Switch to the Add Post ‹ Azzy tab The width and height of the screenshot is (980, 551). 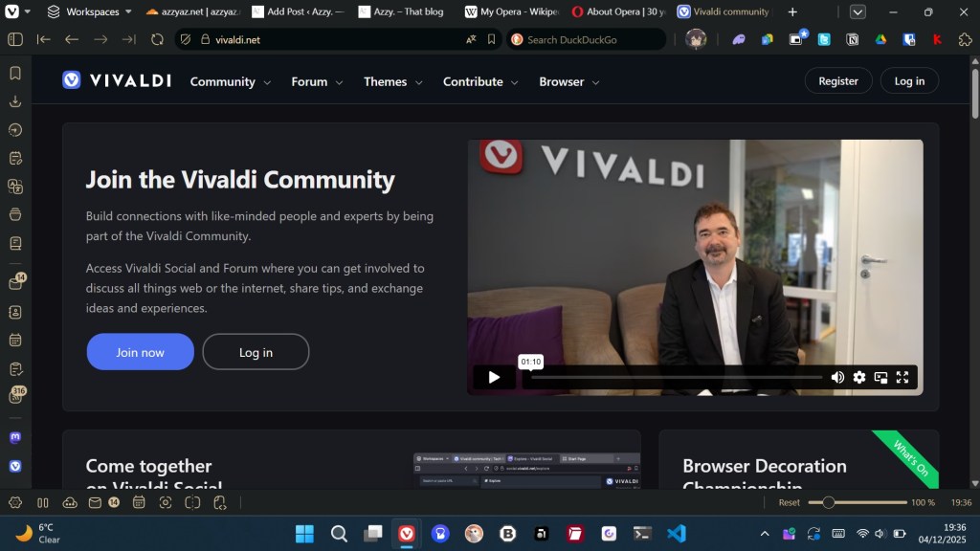tap(300, 11)
